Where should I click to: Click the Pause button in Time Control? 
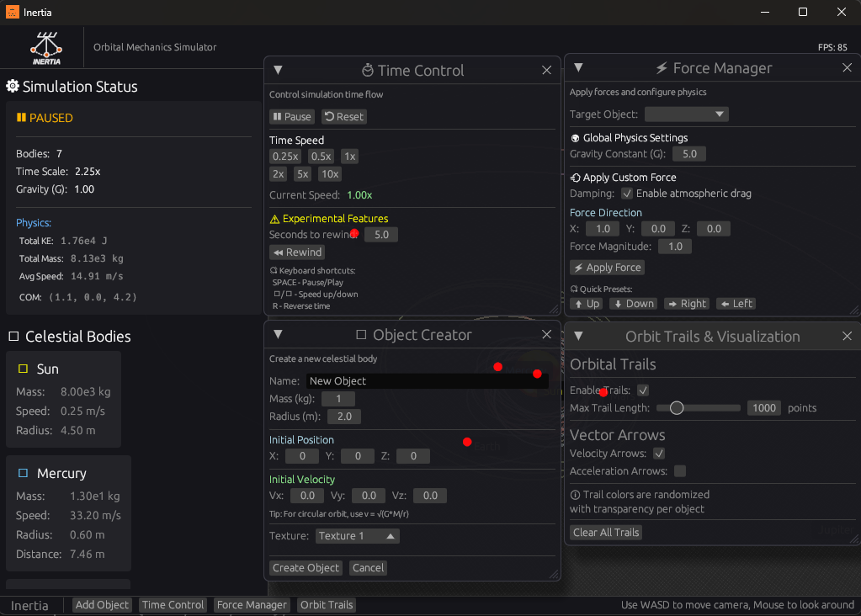pyautogui.click(x=292, y=117)
